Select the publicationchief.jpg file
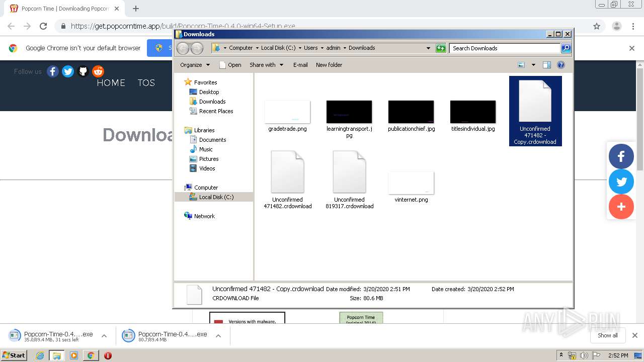Screen dimensions: 644x362 [411, 116]
